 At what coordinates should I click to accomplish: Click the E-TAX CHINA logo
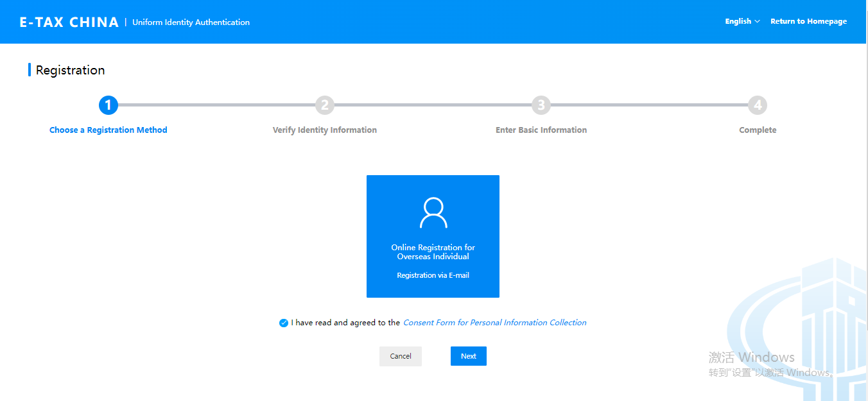[69, 22]
